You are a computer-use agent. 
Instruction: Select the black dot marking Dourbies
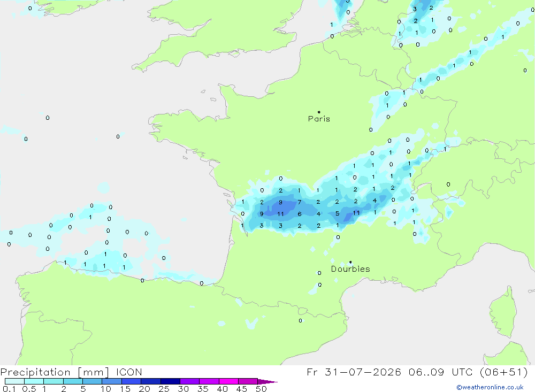pos(350,262)
